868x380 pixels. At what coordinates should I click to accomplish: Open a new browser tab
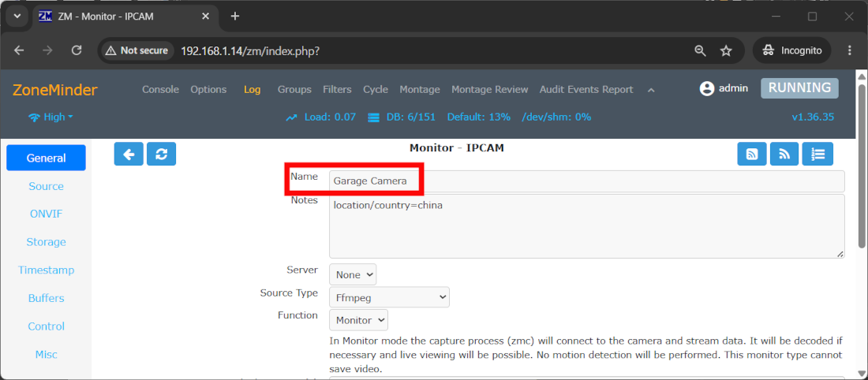point(234,16)
